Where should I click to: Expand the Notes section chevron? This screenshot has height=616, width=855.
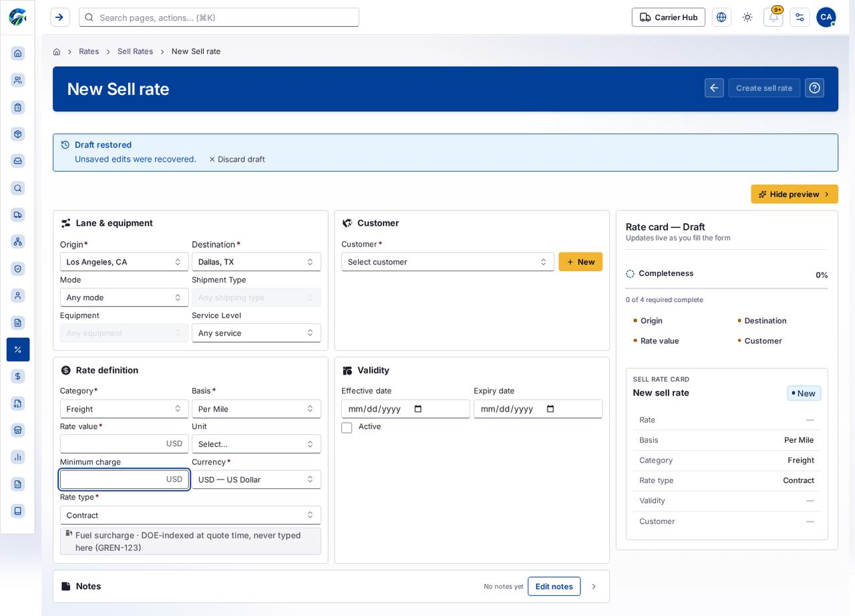(x=594, y=587)
